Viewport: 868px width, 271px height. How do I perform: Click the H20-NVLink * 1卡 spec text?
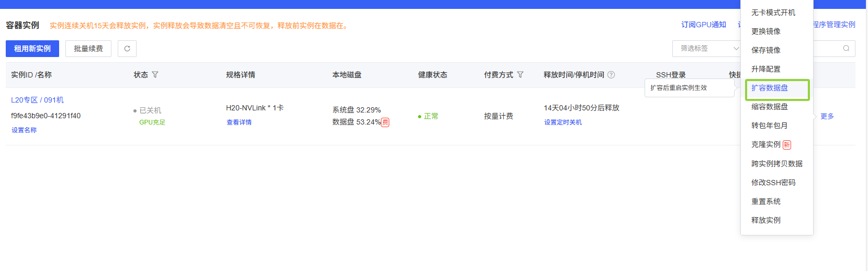click(255, 108)
